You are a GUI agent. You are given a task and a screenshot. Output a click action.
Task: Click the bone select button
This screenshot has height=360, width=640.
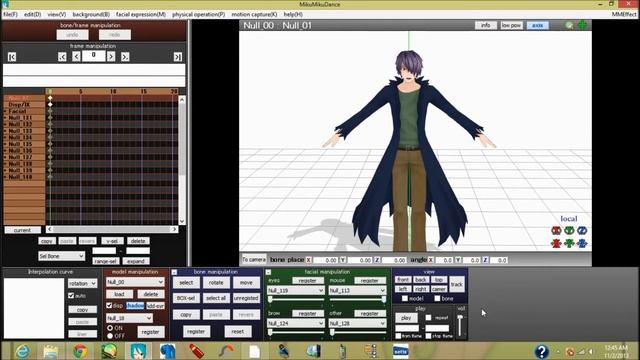click(186, 282)
